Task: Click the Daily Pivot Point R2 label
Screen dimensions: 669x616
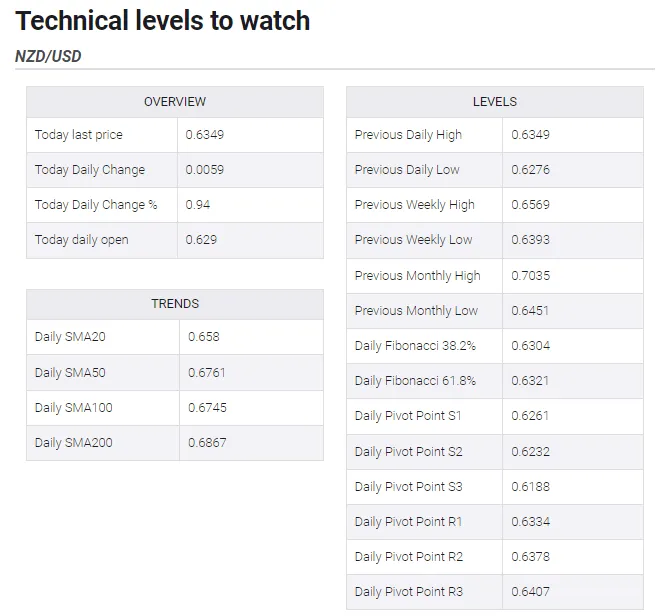Action: [x=409, y=557]
